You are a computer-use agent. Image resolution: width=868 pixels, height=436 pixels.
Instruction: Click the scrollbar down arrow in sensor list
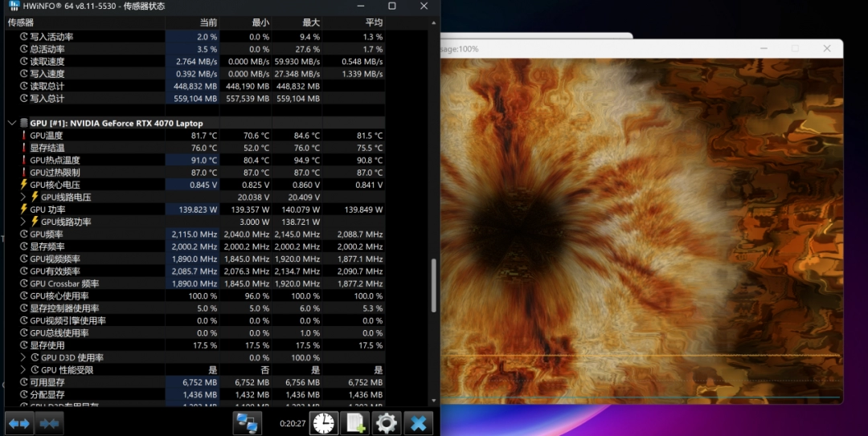[x=433, y=401]
